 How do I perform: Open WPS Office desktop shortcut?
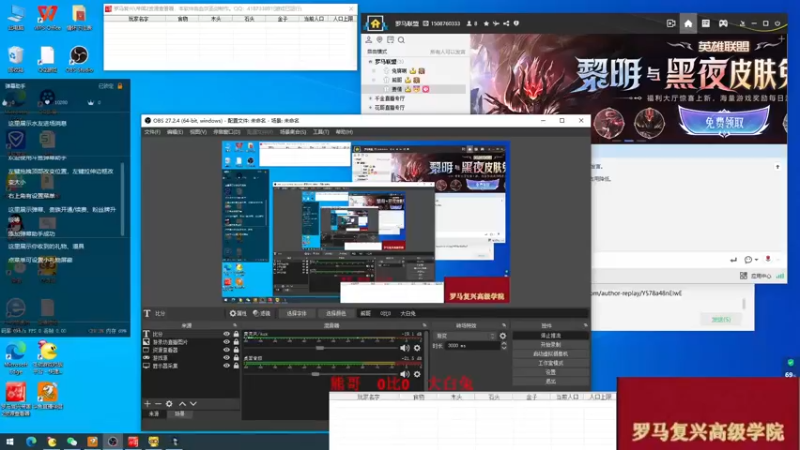click(x=47, y=17)
